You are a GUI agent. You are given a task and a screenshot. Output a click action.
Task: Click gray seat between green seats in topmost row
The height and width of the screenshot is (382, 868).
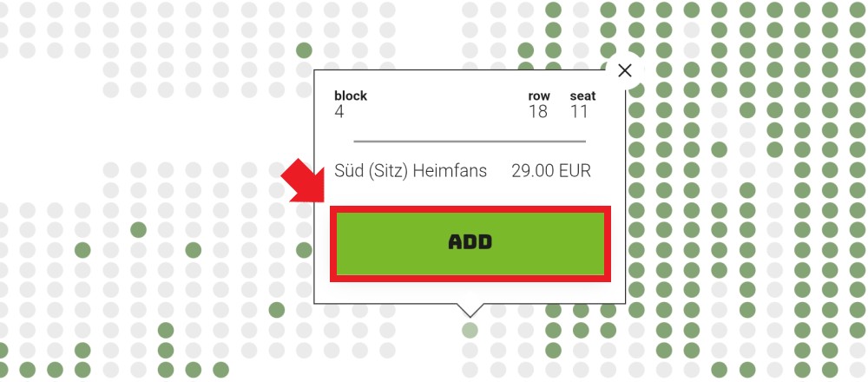click(581, 10)
